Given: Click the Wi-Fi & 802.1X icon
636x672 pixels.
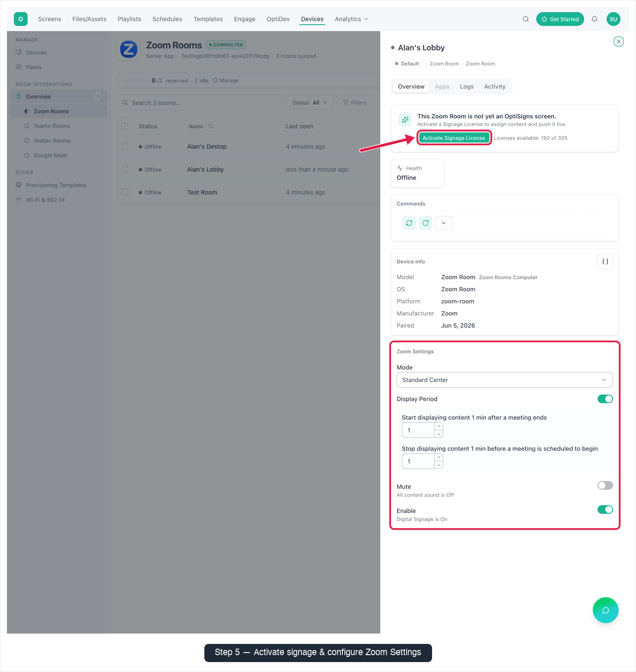Looking at the screenshot, I should tap(19, 200).
